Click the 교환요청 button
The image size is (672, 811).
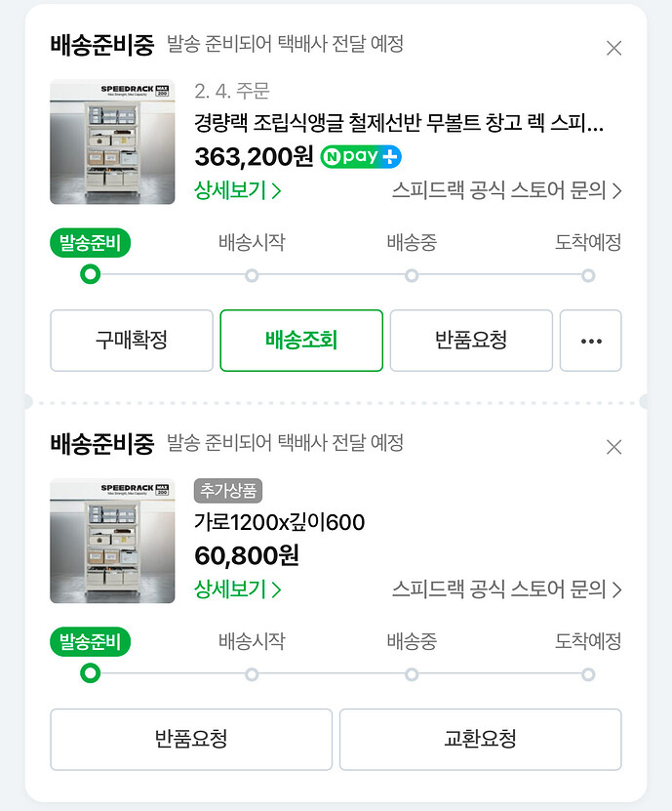480,739
